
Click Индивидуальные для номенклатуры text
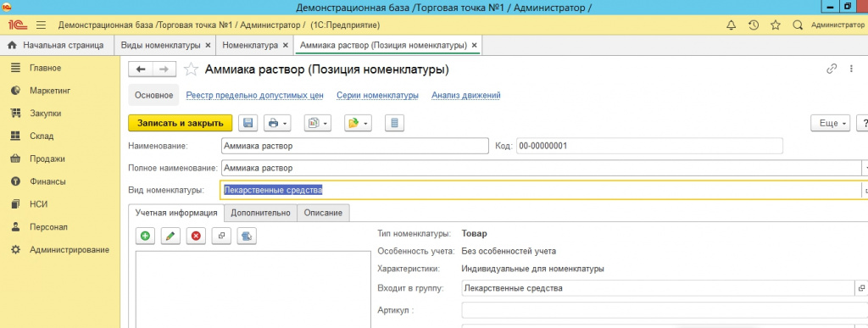(x=532, y=269)
